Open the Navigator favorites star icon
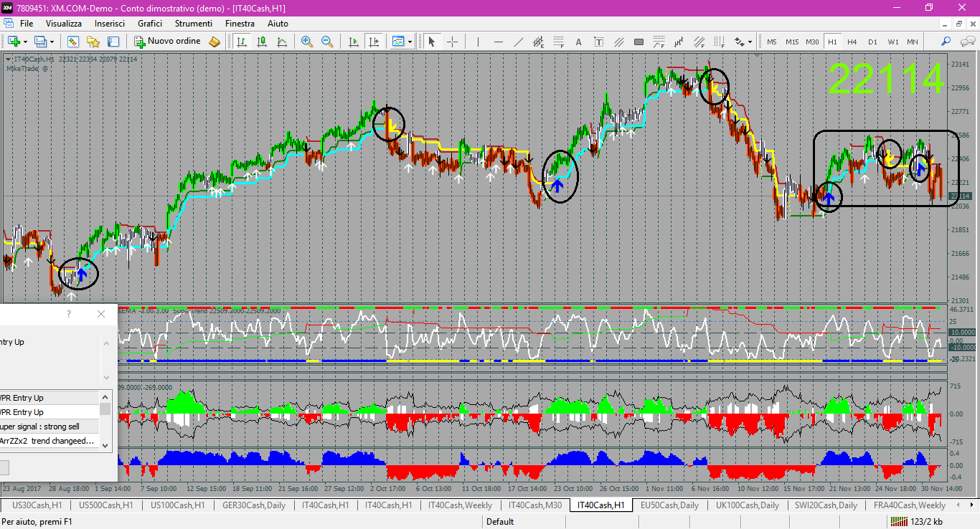The image size is (980, 529). [93, 42]
